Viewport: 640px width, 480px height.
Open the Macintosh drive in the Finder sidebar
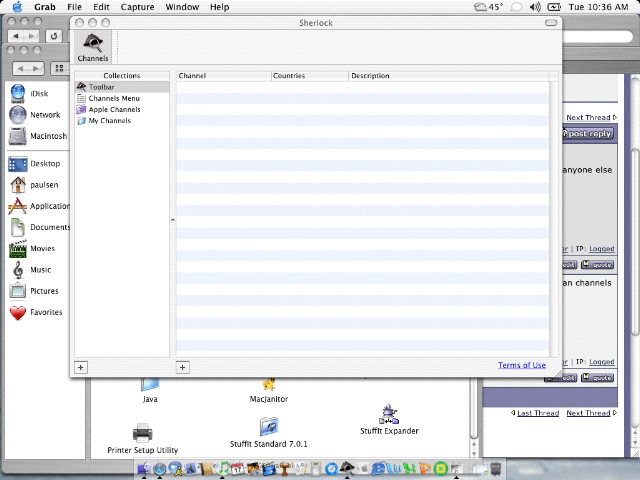[38, 136]
